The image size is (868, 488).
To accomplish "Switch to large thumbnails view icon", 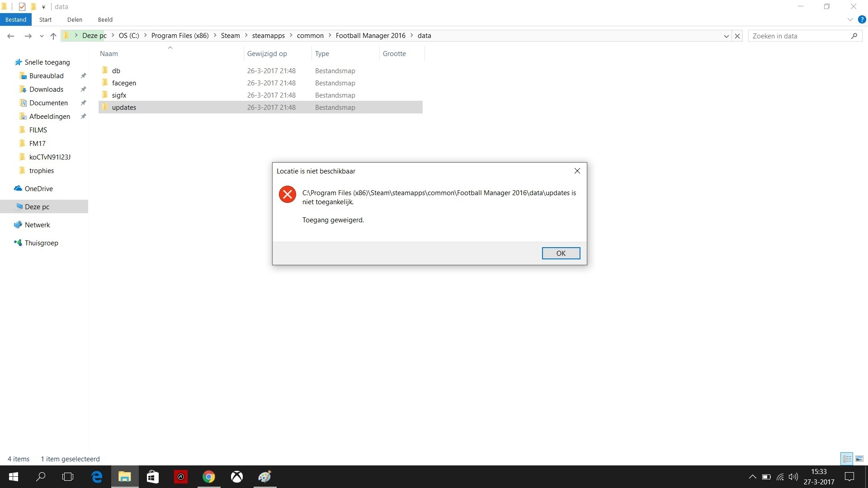I will pyautogui.click(x=859, y=459).
